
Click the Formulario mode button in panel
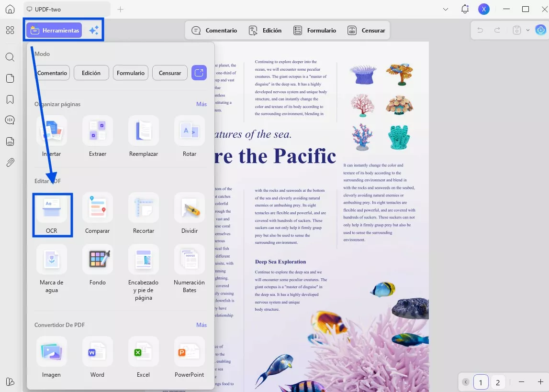click(131, 73)
